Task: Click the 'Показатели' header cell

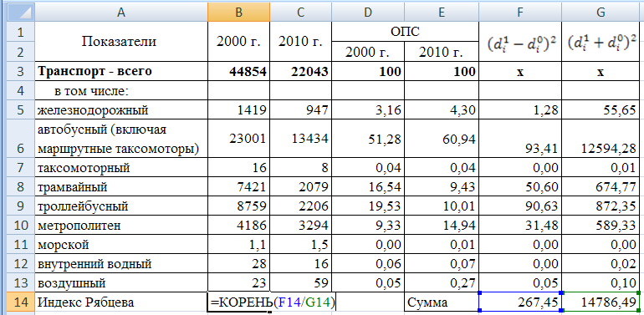Action: point(120,42)
